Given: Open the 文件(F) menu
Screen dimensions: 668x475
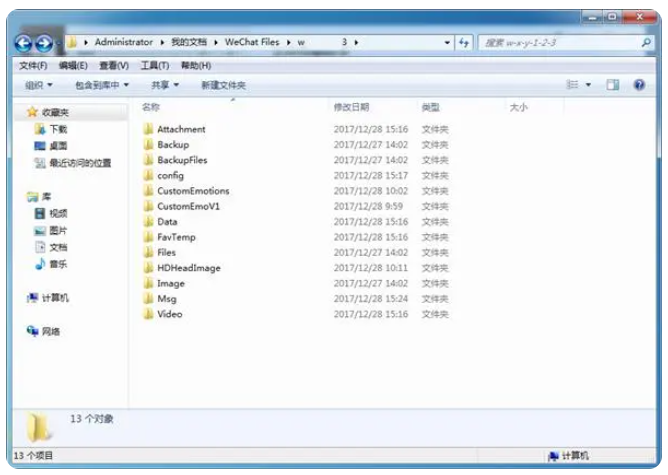Looking at the screenshot, I should tap(33, 65).
